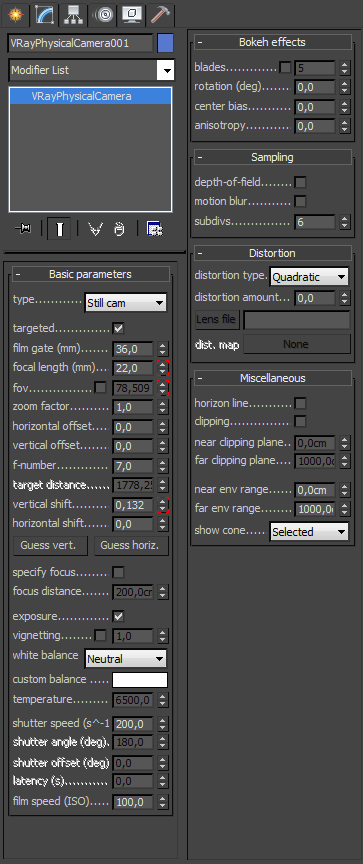Open the white balance dropdown
Screen dimensions: 363x864
tap(126, 658)
